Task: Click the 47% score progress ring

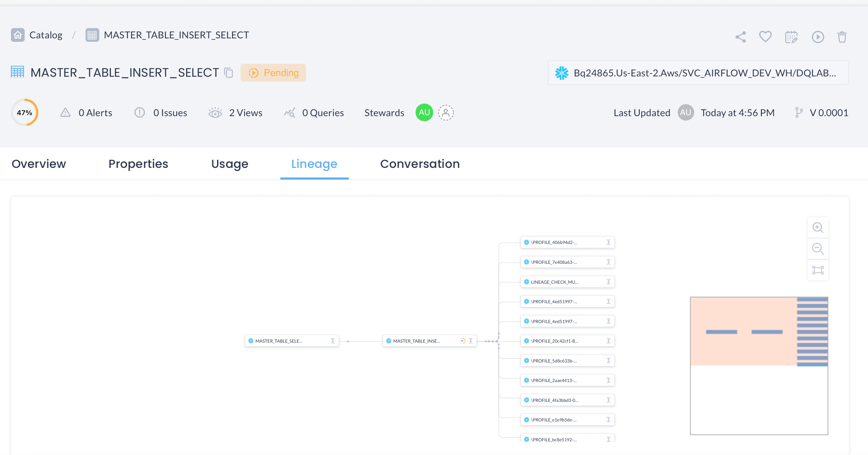Action: coord(25,112)
